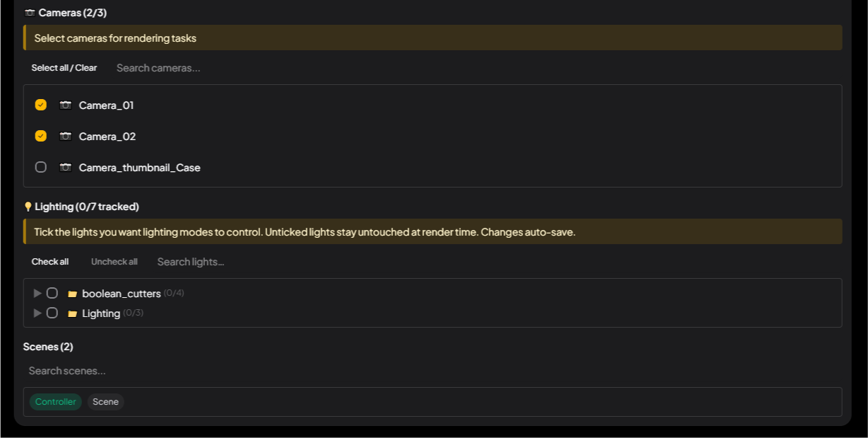The image size is (868, 438).
Task: Click Select all / Clear for cameras
Action: coord(64,68)
